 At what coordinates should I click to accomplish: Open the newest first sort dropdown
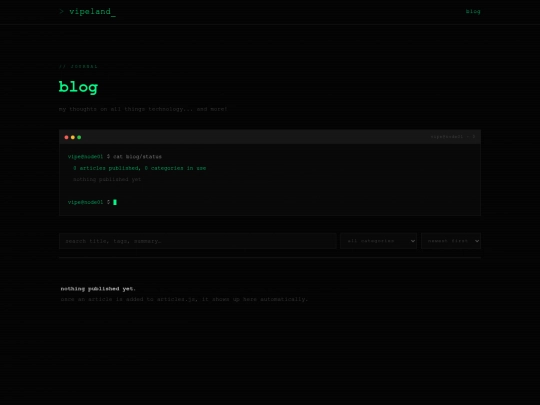click(x=451, y=241)
